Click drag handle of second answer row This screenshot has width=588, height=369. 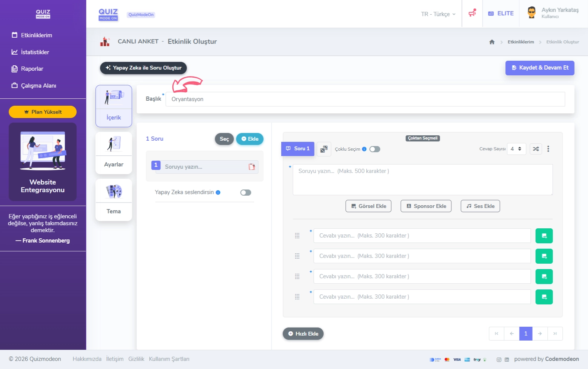point(297,256)
